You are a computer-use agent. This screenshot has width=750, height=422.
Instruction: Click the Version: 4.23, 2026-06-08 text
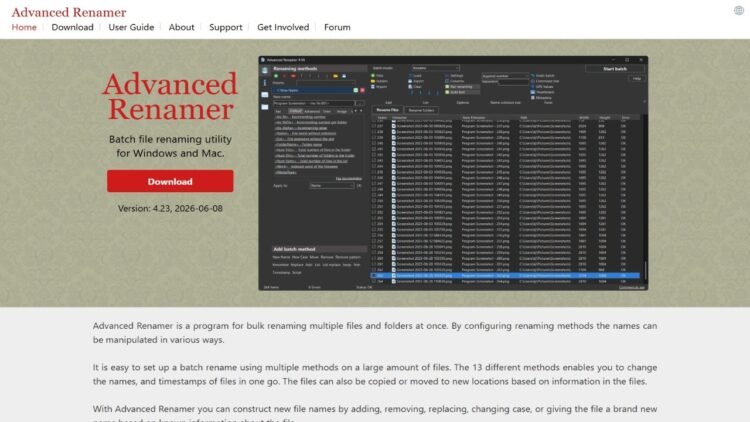[x=170, y=209]
